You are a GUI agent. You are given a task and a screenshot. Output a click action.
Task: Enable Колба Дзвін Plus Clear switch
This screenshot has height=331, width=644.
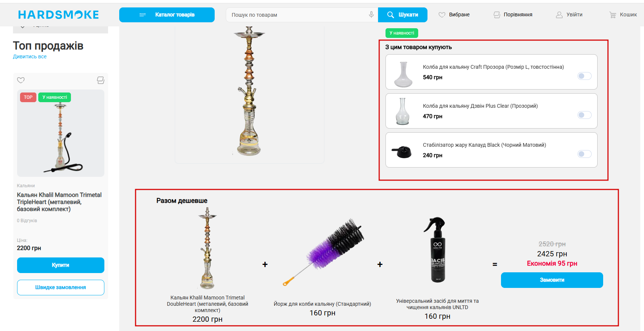tap(584, 115)
